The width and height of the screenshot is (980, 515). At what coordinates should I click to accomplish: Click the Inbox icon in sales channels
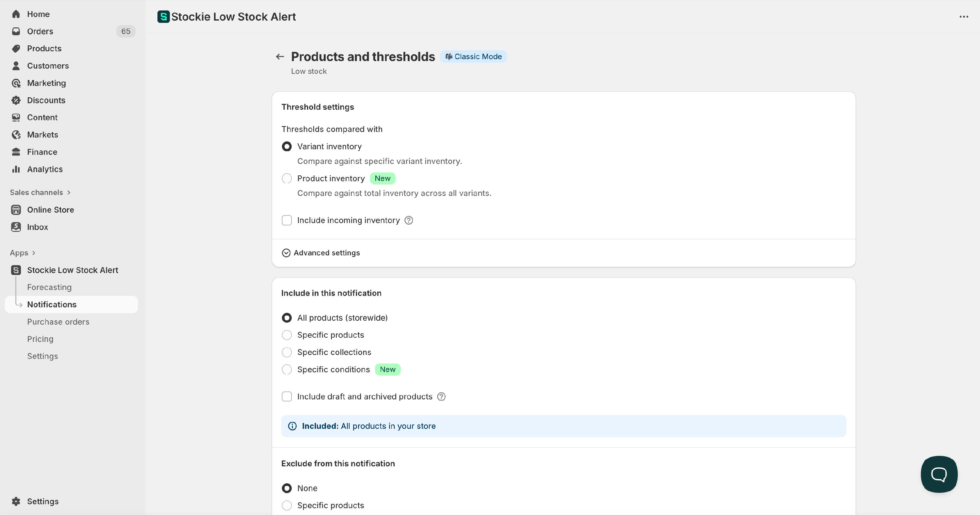click(16, 227)
